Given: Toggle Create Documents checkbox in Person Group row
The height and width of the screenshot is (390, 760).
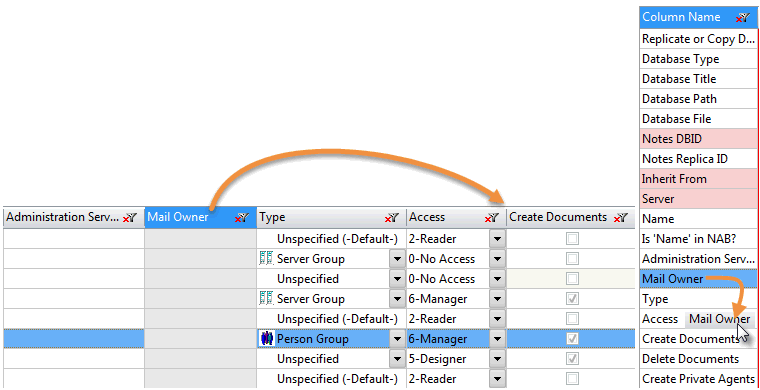Looking at the screenshot, I should (x=573, y=339).
